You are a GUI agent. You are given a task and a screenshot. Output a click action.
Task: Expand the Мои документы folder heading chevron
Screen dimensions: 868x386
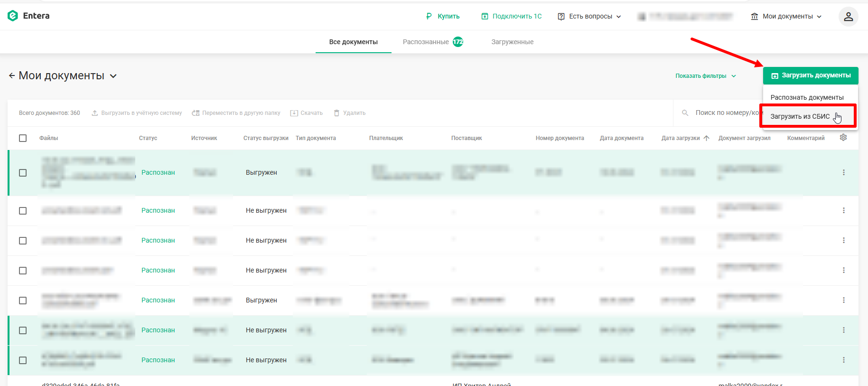[113, 76]
